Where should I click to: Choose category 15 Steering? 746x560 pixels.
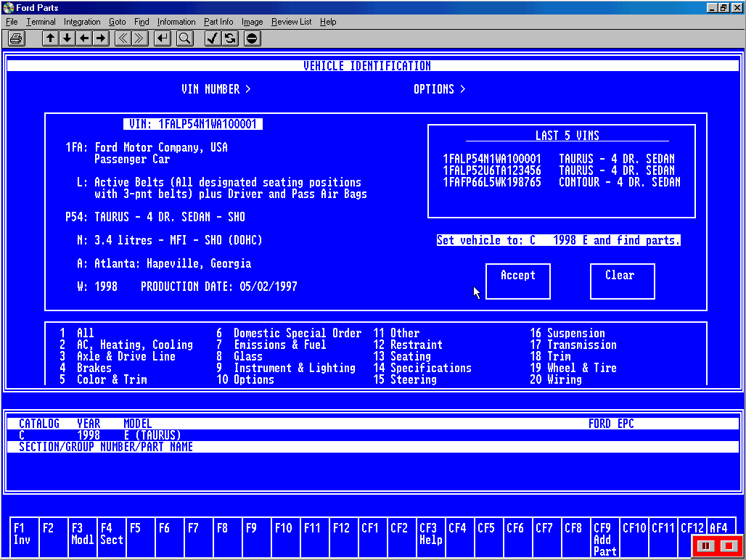pos(405,379)
